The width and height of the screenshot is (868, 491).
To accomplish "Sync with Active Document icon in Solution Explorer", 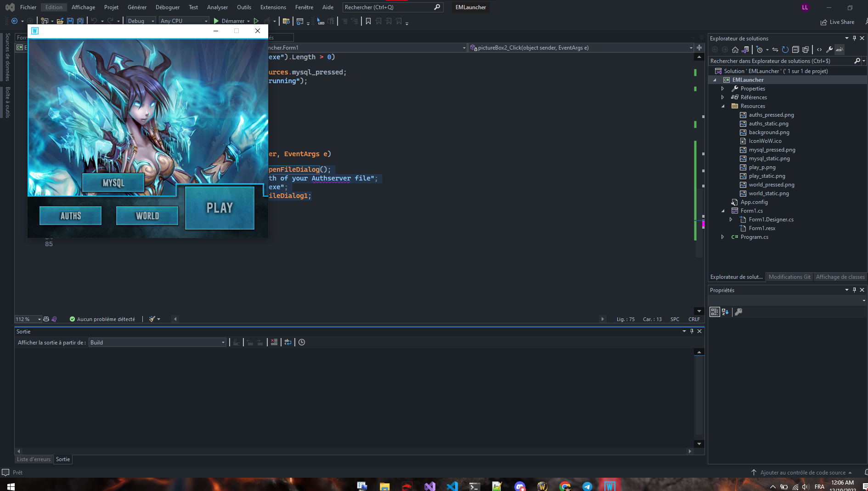I will [775, 50].
